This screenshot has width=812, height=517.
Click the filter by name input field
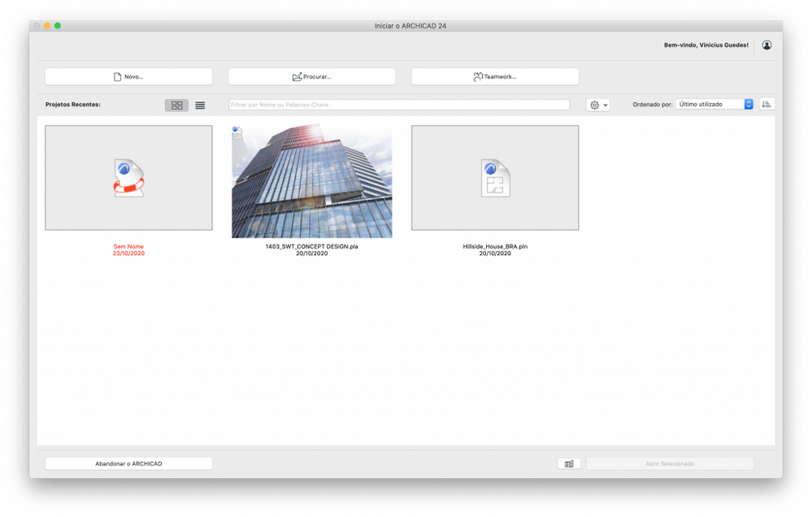[398, 104]
